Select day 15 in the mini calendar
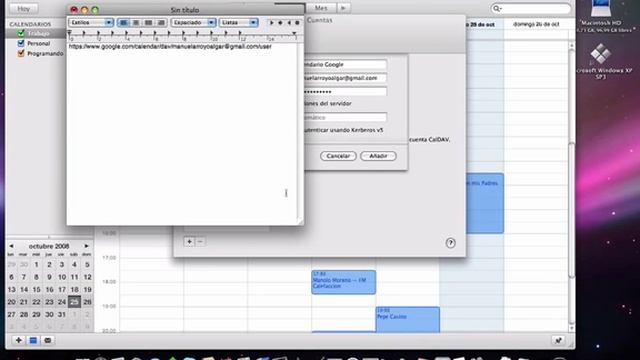The width and height of the screenshot is (640, 360). (36, 289)
